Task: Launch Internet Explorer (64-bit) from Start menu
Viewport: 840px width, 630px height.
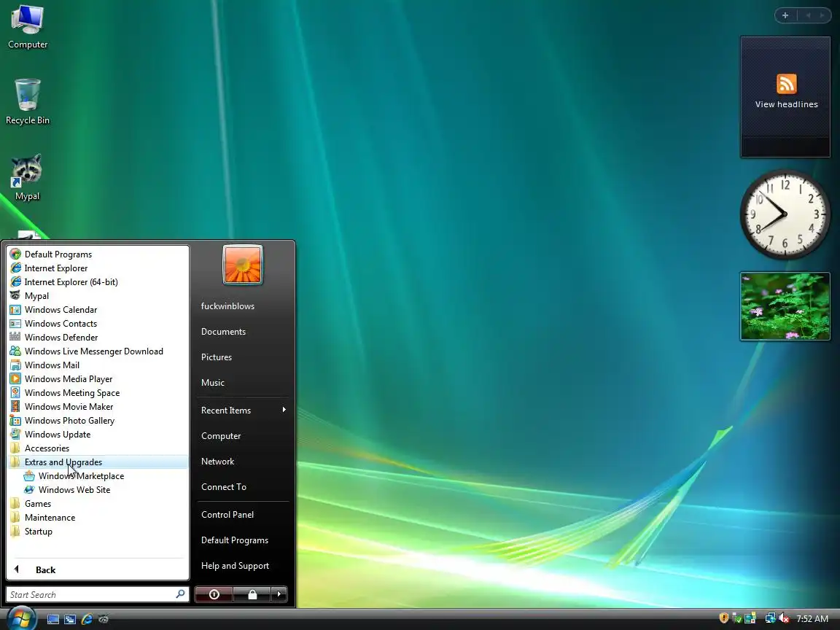Action: pyautogui.click(x=98, y=281)
